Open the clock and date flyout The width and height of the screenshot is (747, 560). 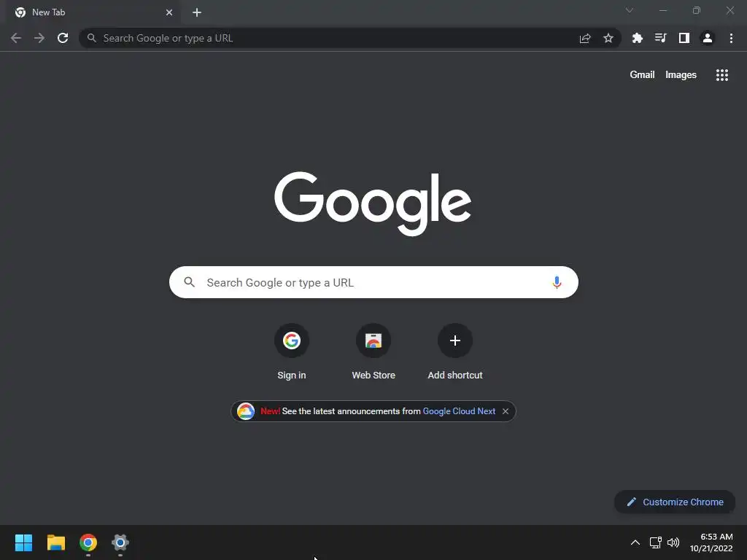click(711, 542)
